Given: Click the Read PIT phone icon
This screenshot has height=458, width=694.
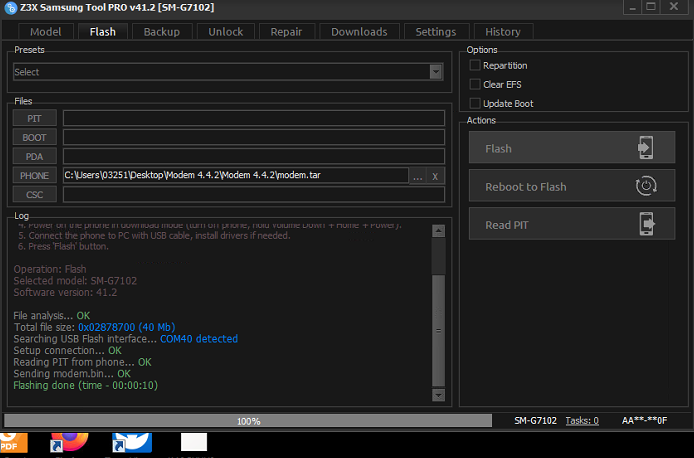Looking at the screenshot, I should point(647,224).
